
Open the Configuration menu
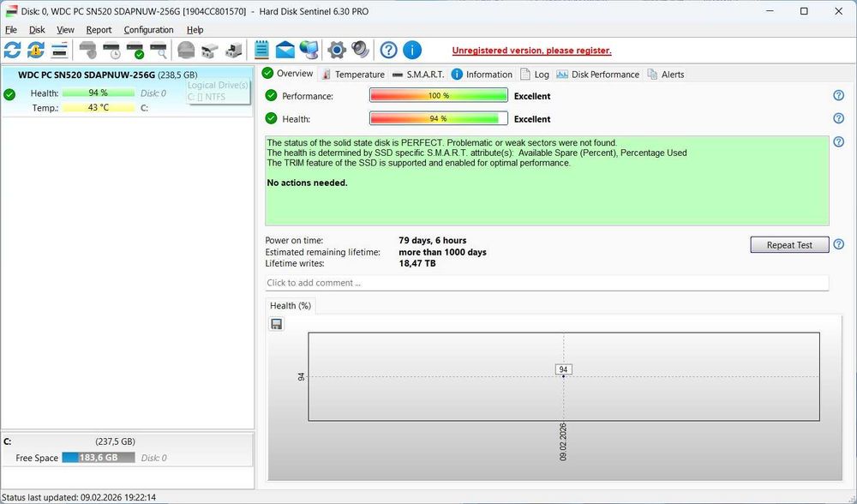point(148,29)
